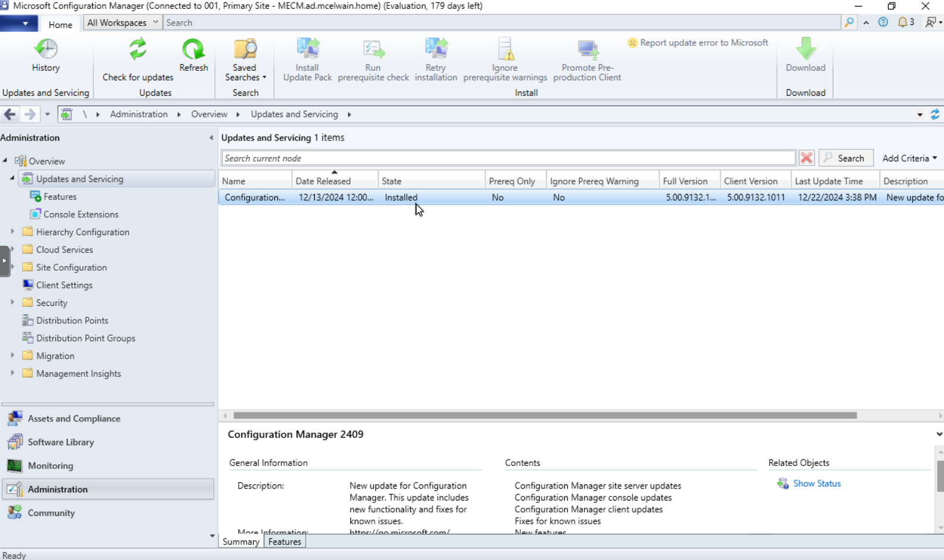Switch to the Features tab
944x560 pixels.
[285, 542]
